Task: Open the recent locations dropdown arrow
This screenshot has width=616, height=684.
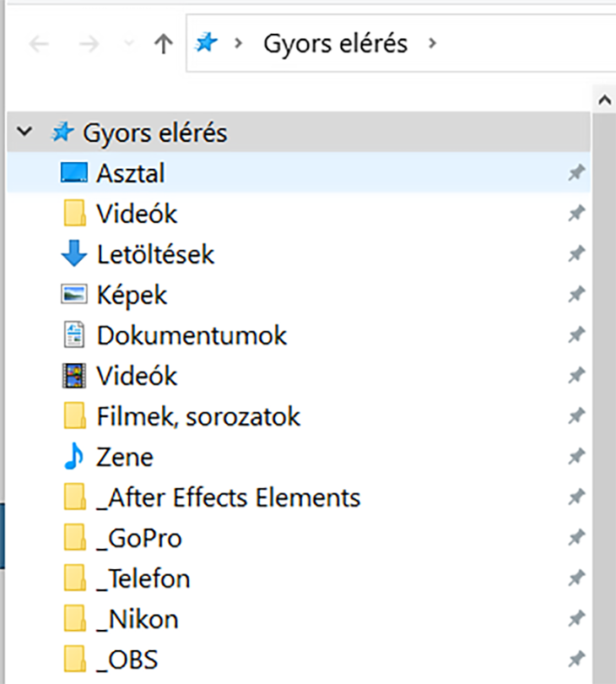Action: pos(128,43)
